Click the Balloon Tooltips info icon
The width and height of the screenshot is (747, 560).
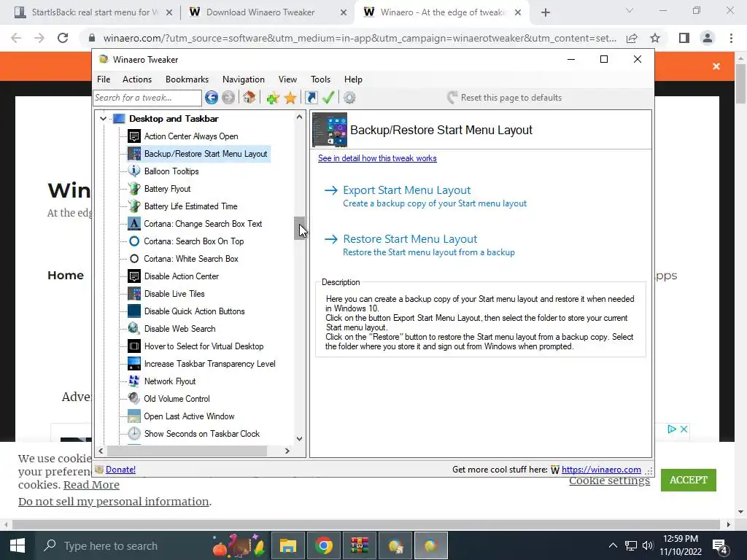tap(134, 171)
